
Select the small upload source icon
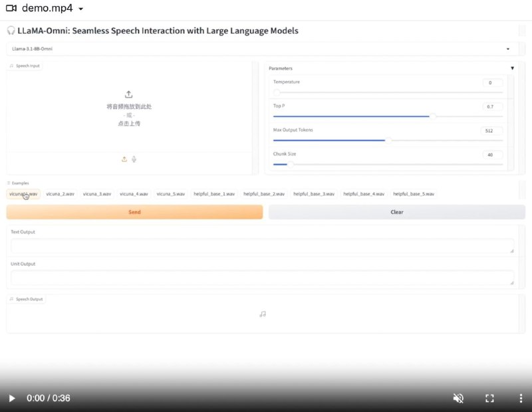[124, 159]
